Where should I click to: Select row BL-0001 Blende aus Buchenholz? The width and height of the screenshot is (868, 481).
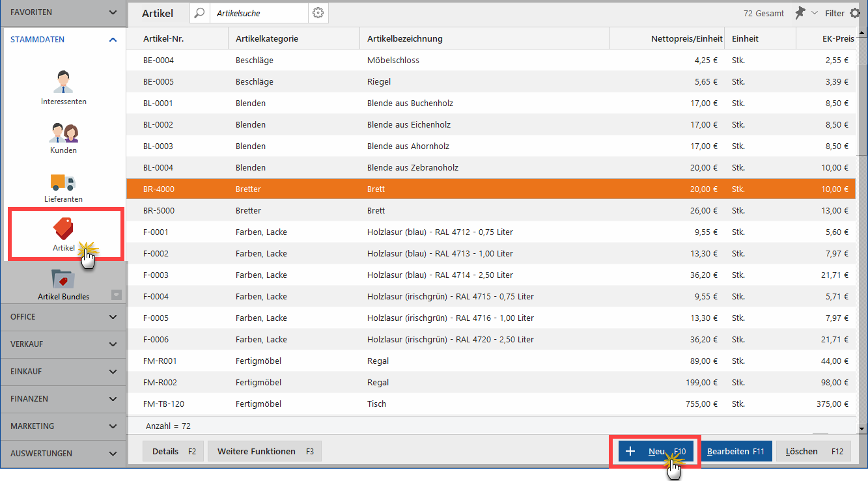click(491, 103)
